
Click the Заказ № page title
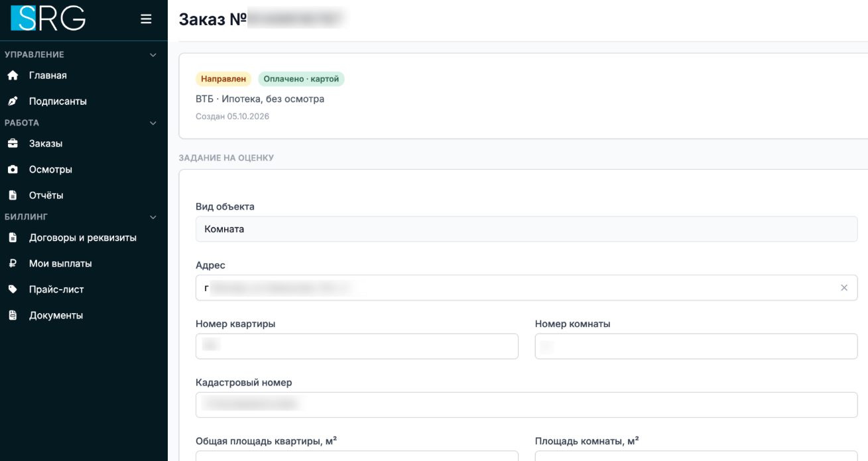pyautogui.click(x=212, y=20)
